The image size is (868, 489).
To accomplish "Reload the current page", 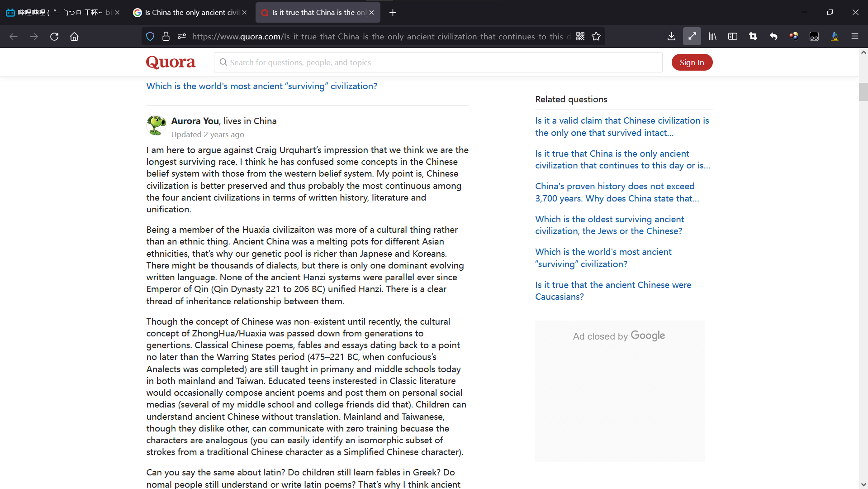I will [54, 37].
